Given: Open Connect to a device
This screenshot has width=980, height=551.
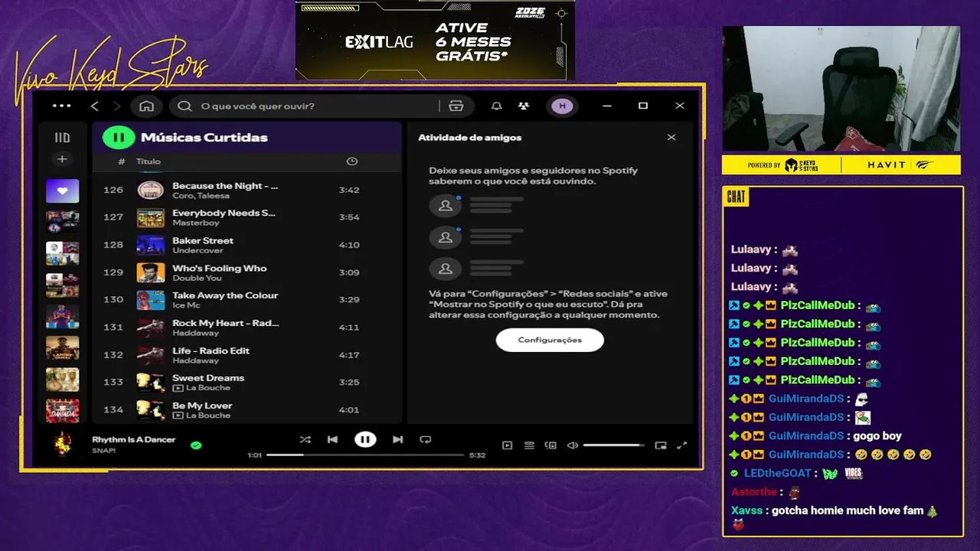Looking at the screenshot, I should pos(550,445).
